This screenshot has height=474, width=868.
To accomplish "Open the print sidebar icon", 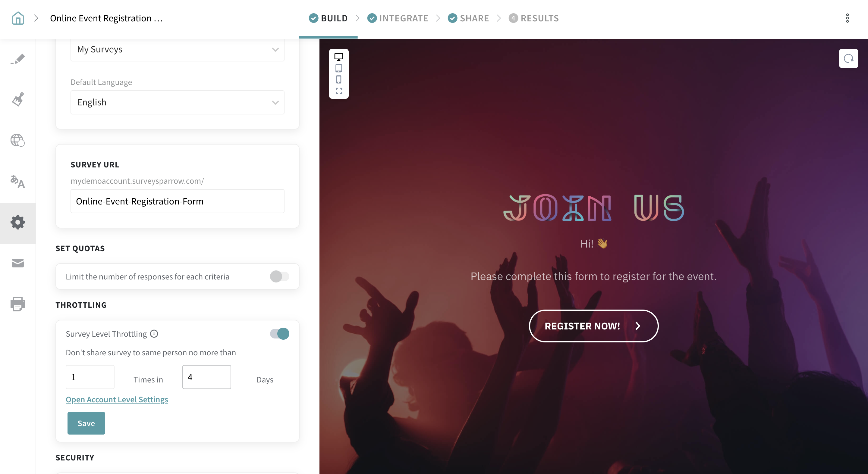I will point(17,304).
